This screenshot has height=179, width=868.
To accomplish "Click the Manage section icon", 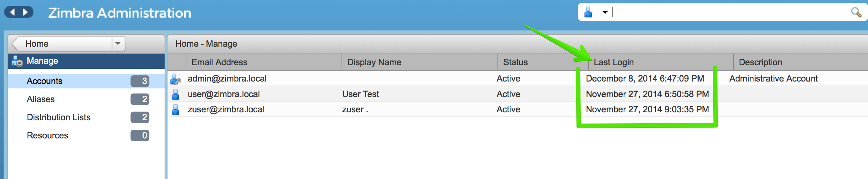I will point(17,61).
